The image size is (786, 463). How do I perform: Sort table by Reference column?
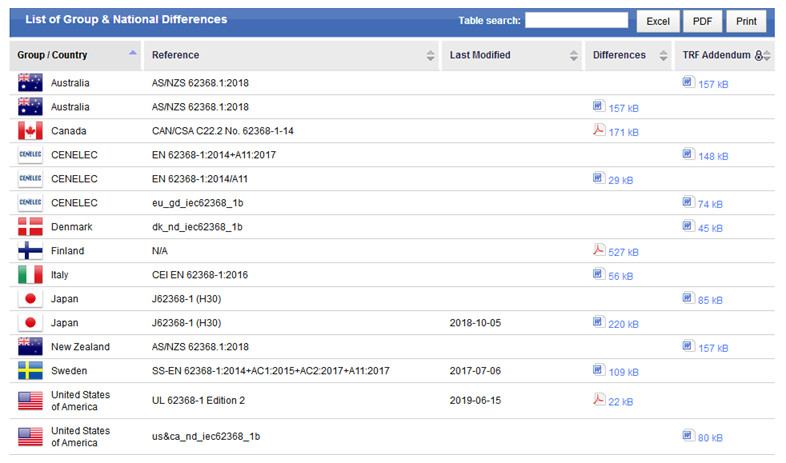291,55
